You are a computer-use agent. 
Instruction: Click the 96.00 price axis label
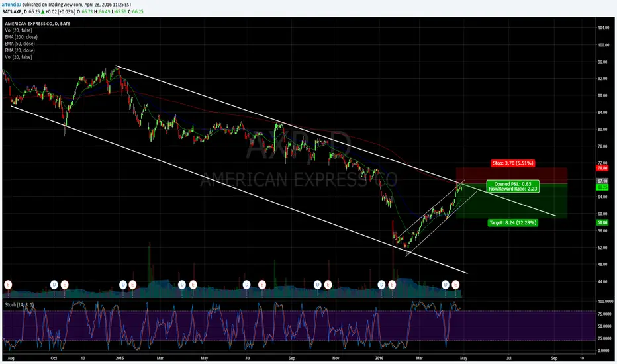click(x=603, y=62)
